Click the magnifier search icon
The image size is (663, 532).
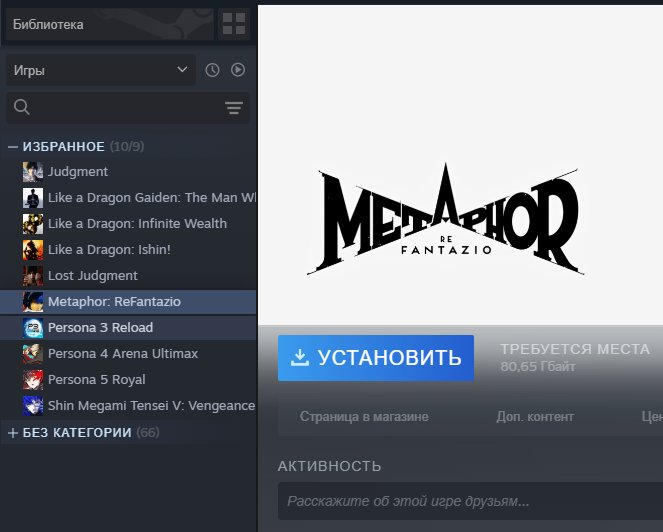[x=22, y=107]
